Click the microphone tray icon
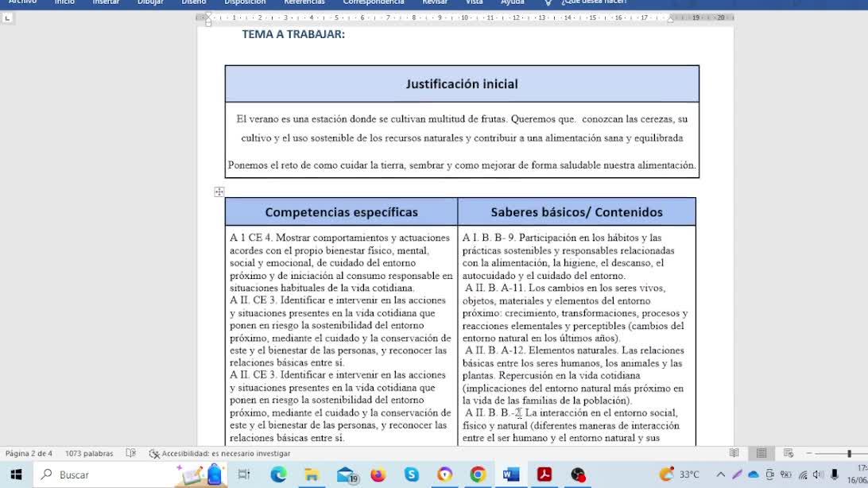 pyautogui.click(x=835, y=474)
